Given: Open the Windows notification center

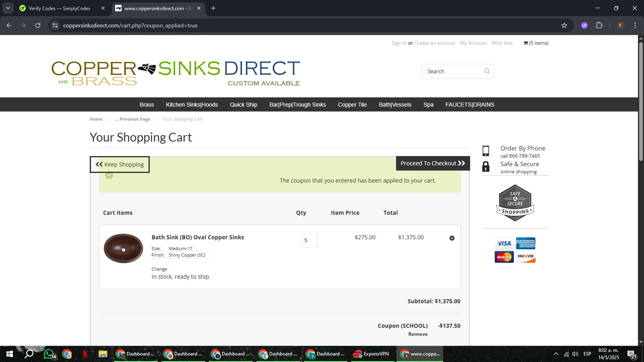Looking at the screenshot, I should (x=632, y=354).
